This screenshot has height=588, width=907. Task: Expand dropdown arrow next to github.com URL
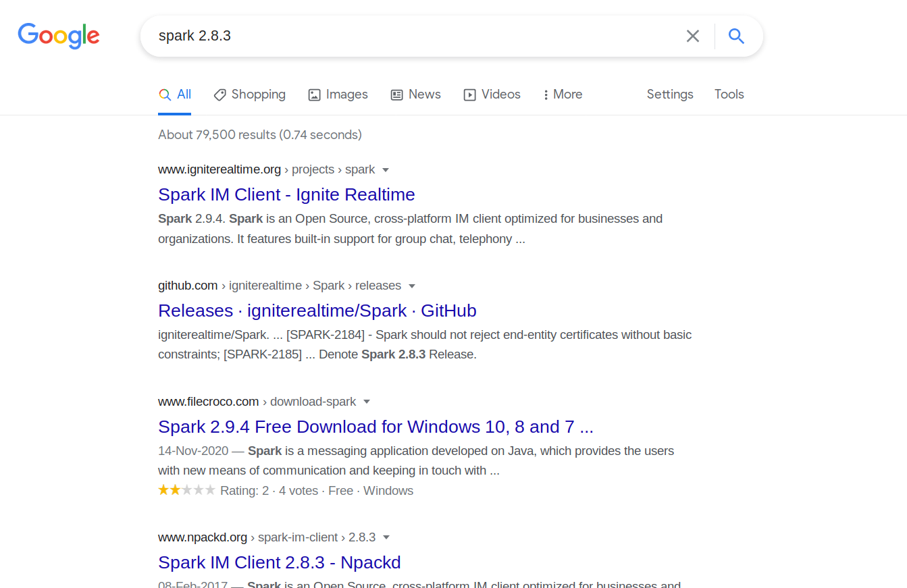tap(412, 286)
